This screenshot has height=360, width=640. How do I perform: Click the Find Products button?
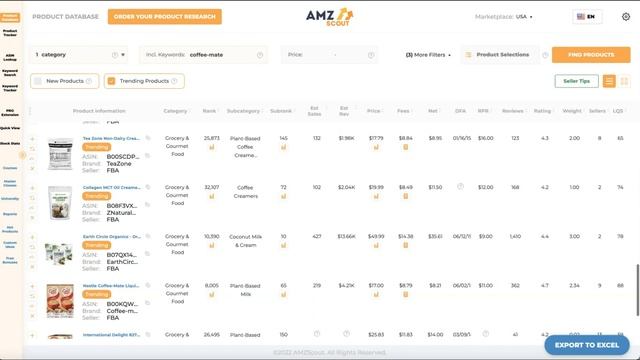pos(591,55)
